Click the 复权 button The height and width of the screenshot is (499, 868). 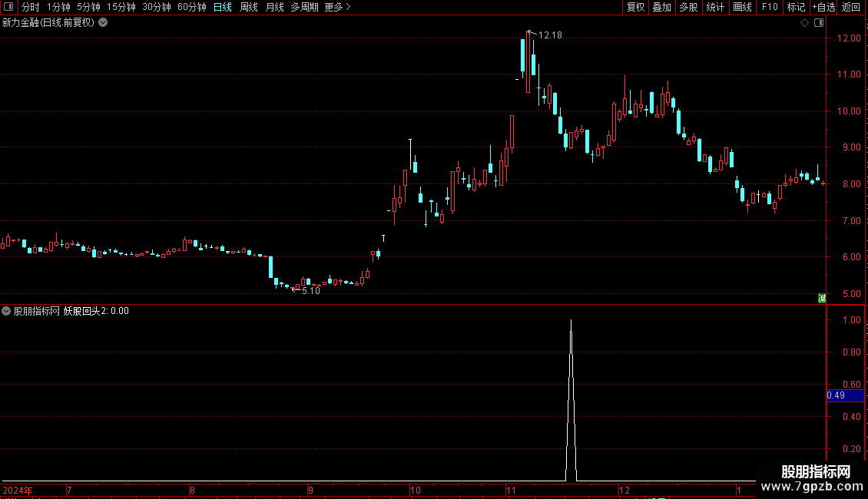tap(635, 7)
